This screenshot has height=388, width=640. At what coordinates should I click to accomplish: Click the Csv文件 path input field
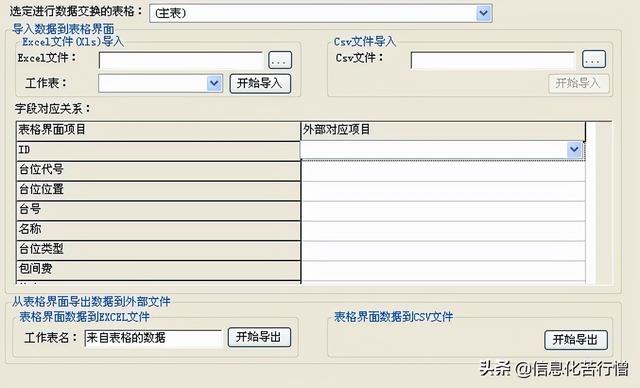tap(493, 60)
